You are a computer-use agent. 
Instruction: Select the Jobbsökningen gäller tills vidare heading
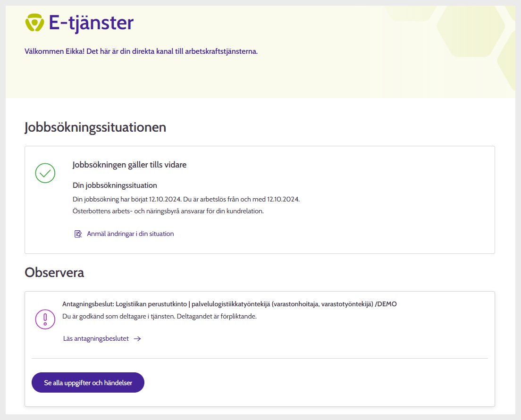pos(129,165)
